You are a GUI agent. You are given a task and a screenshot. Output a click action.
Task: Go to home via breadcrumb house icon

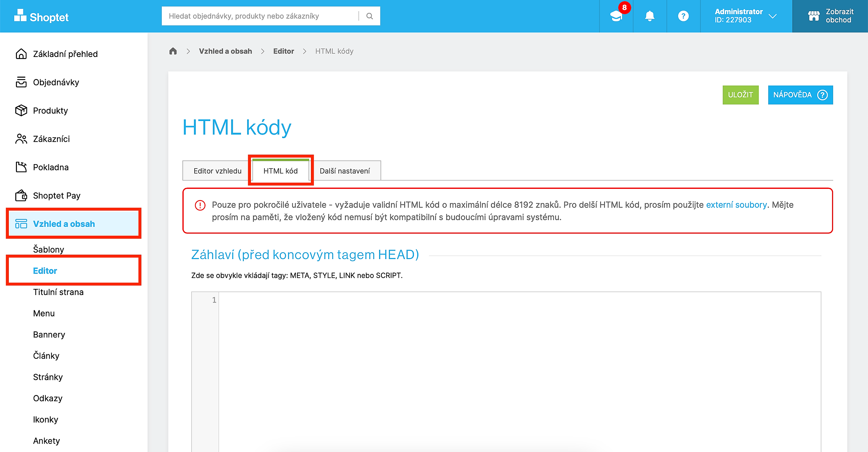173,51
